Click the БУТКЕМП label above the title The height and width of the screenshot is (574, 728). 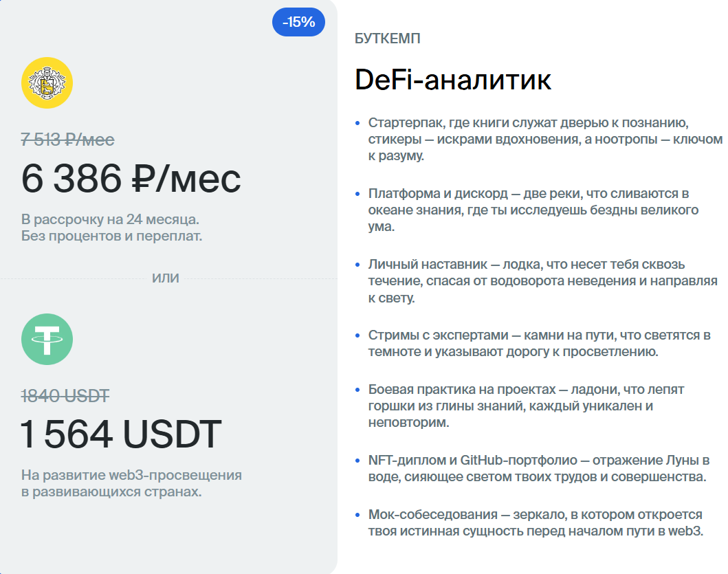click(387, 39)
